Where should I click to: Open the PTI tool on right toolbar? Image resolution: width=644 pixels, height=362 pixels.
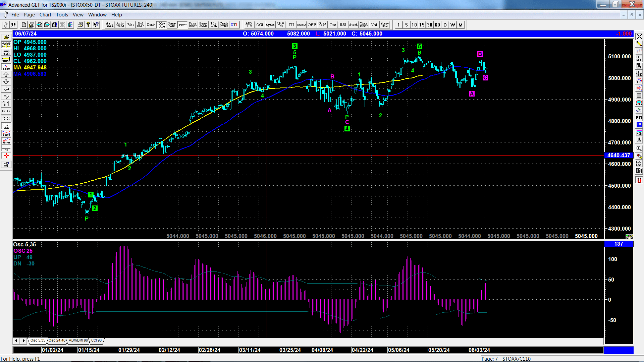639,118
